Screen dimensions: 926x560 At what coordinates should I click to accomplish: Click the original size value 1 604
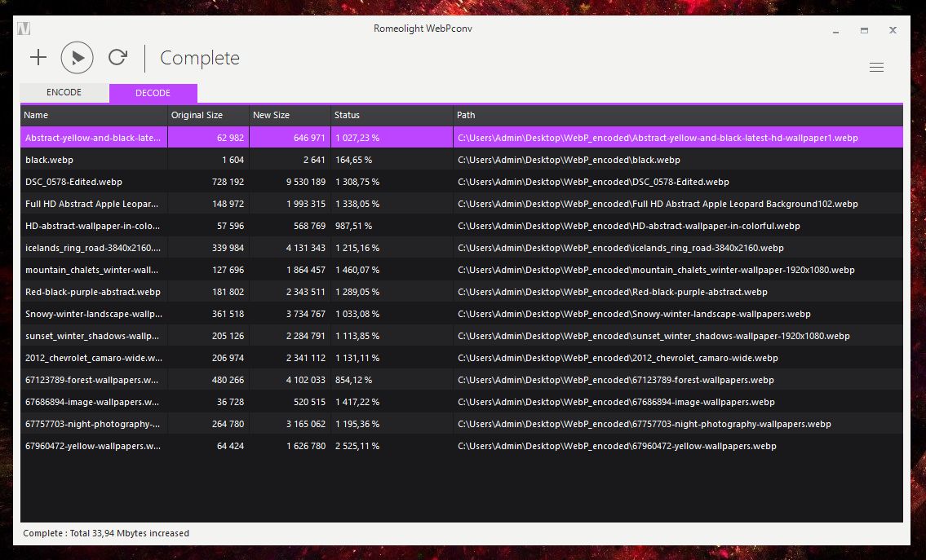(233, 160)
